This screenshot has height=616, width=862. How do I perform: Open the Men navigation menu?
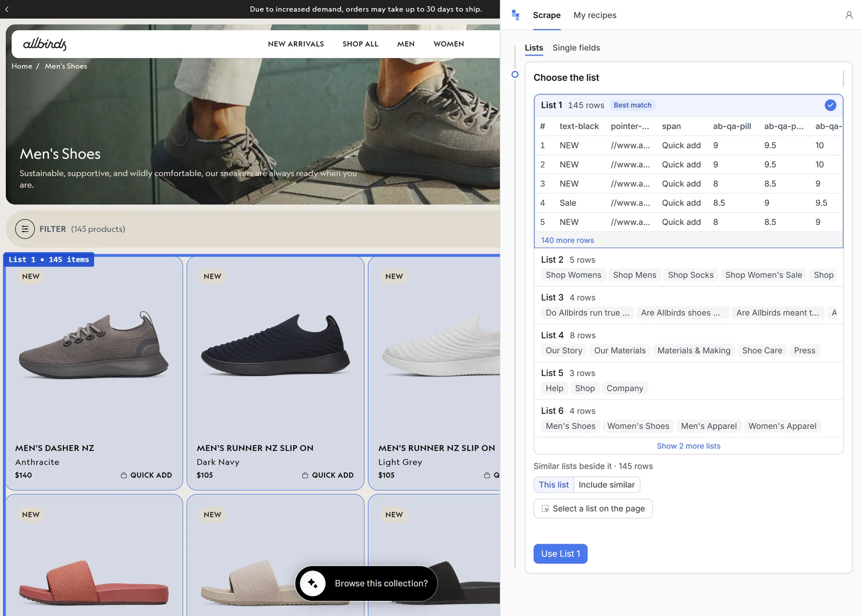(406, 44)
